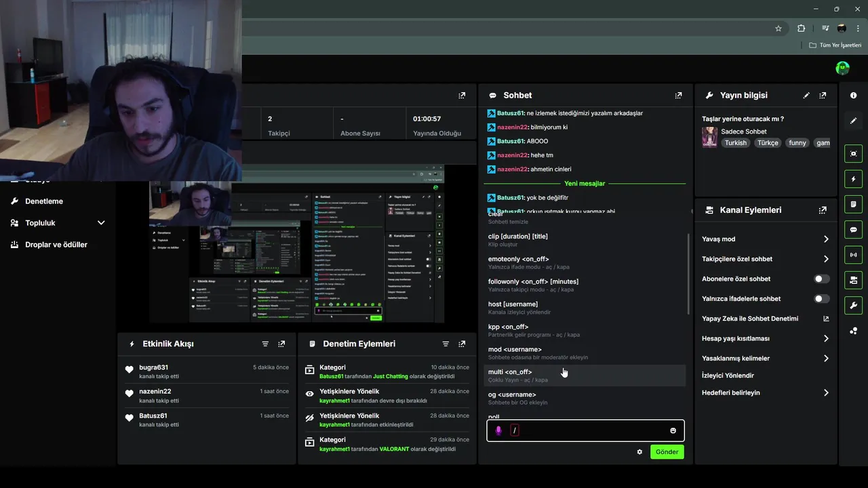This screenshot has width=868, height=488.
Task: Select the kpp <on_off> command
Action: [586, 331]
